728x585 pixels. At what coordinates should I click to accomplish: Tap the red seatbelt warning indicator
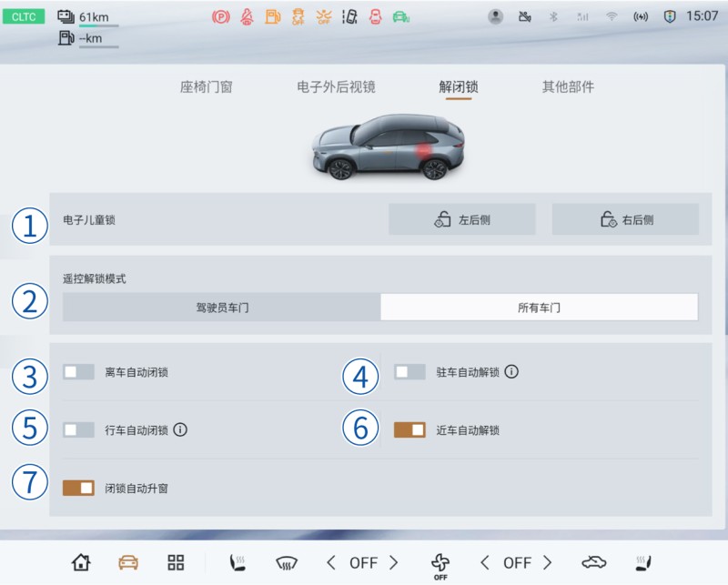pyautogui.click(x=247, y=17)
